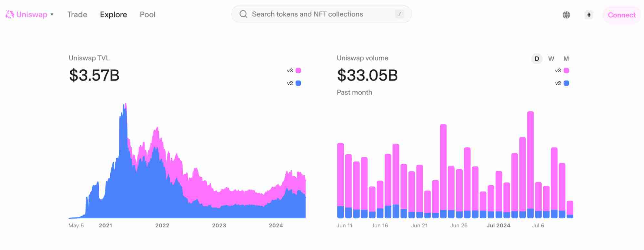644x250 pixels.
Task: Select the W weekly volume toggle
Action: 551,59
